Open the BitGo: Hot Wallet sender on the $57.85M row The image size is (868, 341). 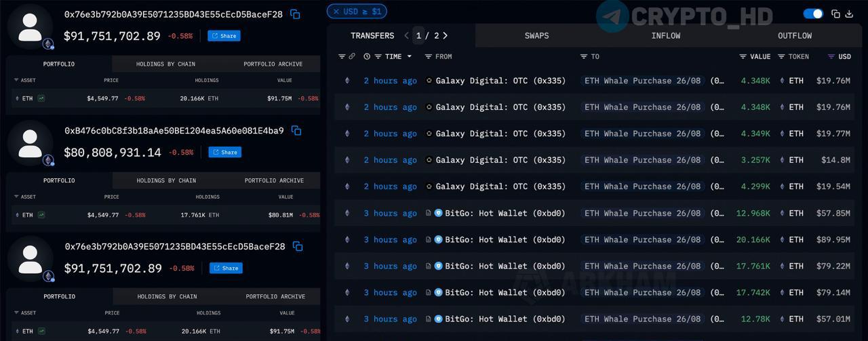(505, 213)
